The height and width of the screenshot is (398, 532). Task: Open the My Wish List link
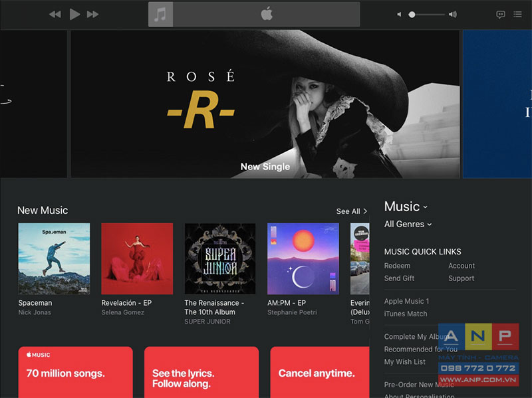coord(405,361)
